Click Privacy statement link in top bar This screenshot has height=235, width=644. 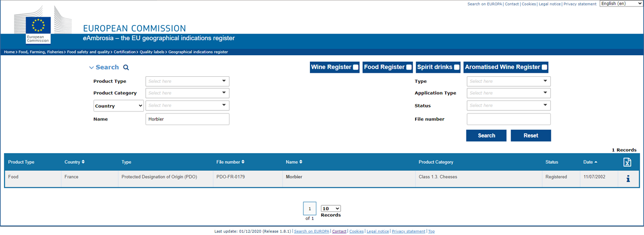click(x=581, y=4)
